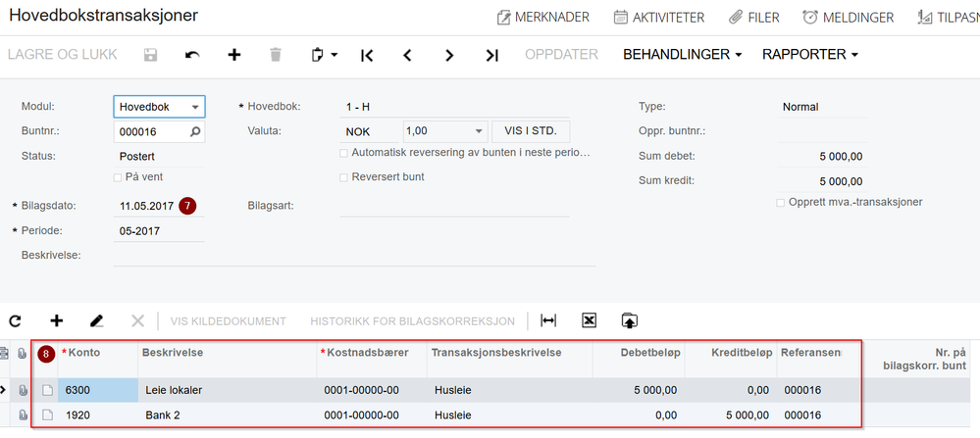The height and width of the screenshot is (438, 980).
Task: Jump to last record icon
Action: (491, 55)
